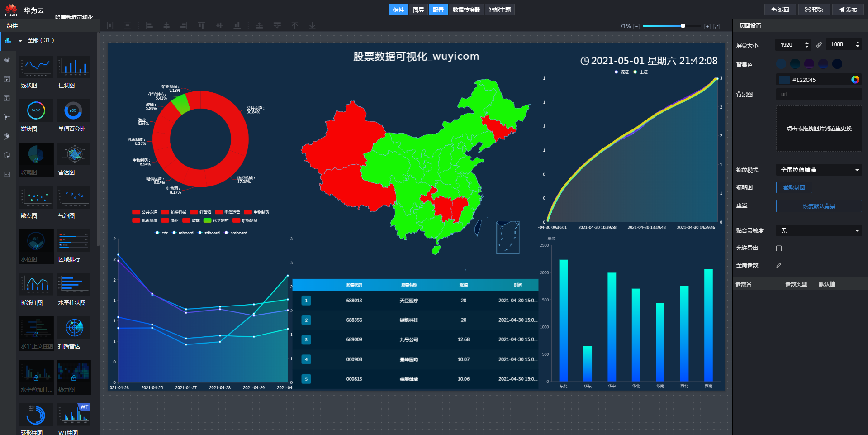Open the 智能主题 tab

pyautogui.click(x=500, y=10)
